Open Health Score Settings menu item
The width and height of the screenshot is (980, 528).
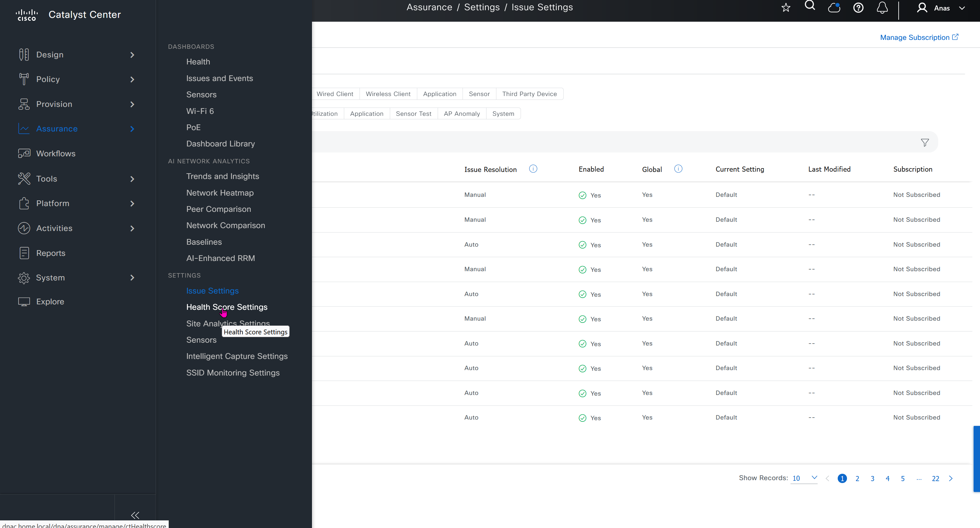(227, 307)
